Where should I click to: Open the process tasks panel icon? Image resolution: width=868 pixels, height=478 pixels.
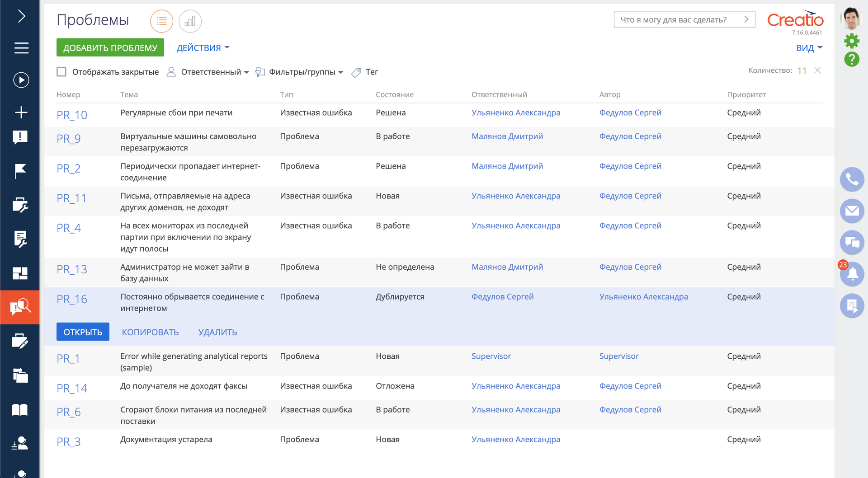pyautogui.click(x=852, y=306)
